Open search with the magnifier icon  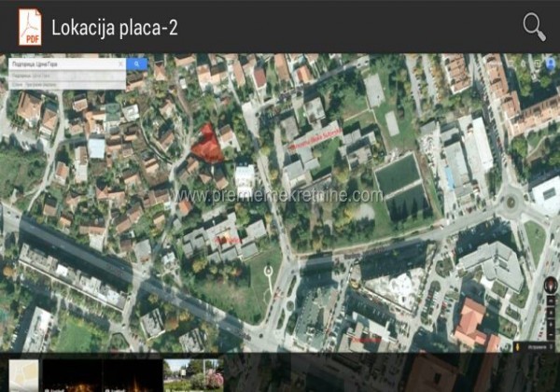(x=534, y=26)
